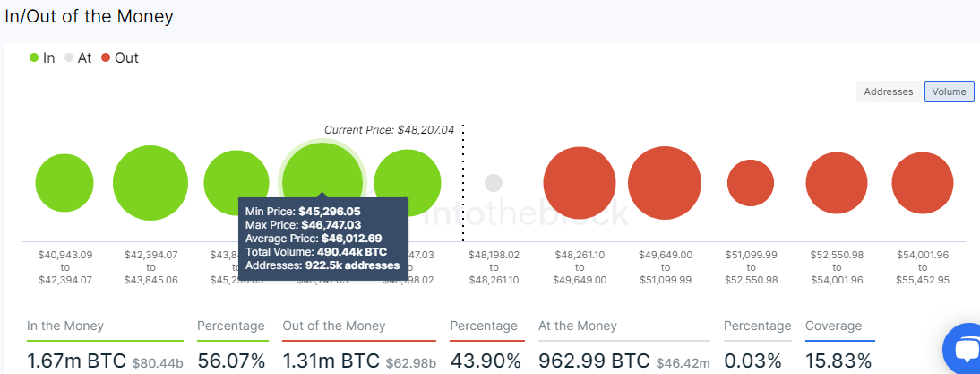Toggle the red Out legend dot
980x374 pixels.
pos(106,58)
